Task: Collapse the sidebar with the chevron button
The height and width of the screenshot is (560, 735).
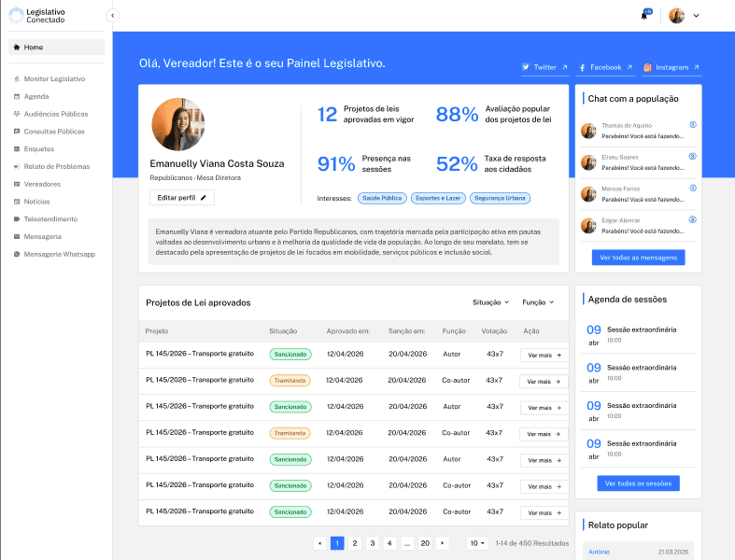Action: pos(112,16)
